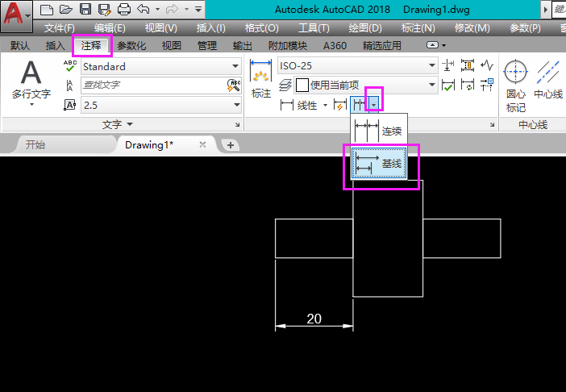Undo the last action with arrow icon
The height and width of the screenshot is (392, 566).
(x=144, y=10)
